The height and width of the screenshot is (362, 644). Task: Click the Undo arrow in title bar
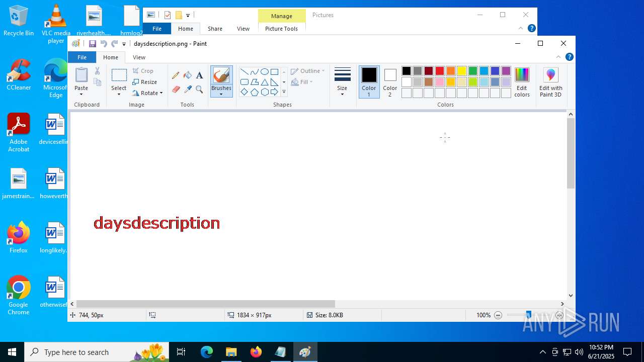point(104,44)
